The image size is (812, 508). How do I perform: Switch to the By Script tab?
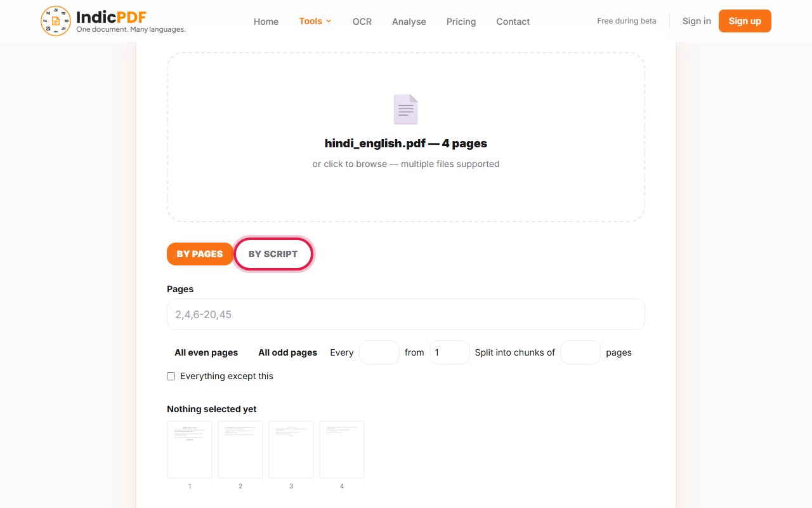coord(273,254)
